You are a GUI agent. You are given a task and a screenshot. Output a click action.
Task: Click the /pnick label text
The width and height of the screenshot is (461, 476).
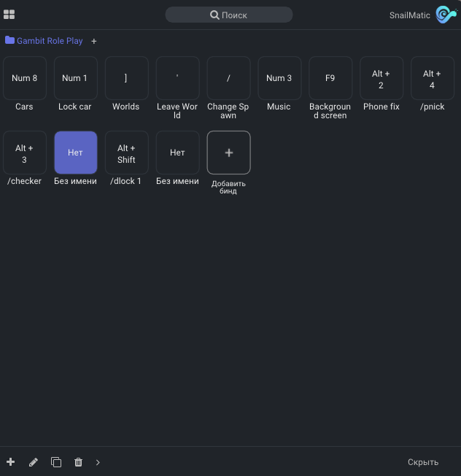click(432, 107)
